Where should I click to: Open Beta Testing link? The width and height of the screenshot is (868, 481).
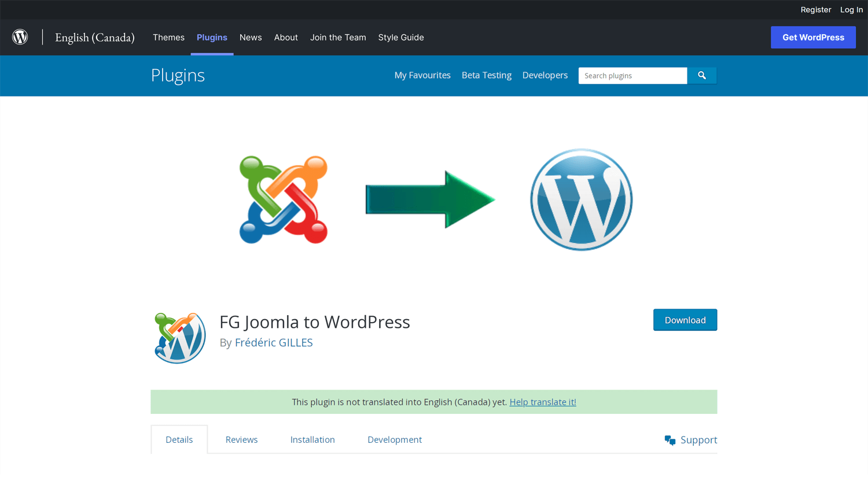coord(487,75)
